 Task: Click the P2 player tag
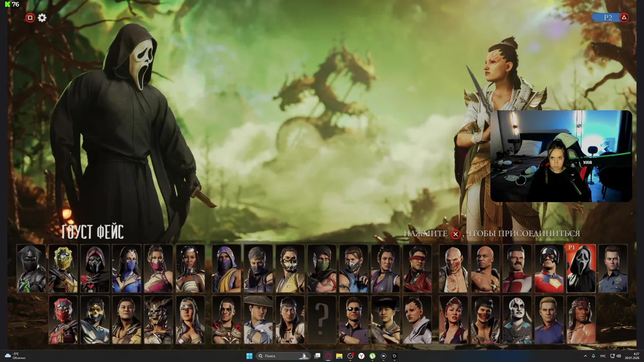(x=608, y=18)
